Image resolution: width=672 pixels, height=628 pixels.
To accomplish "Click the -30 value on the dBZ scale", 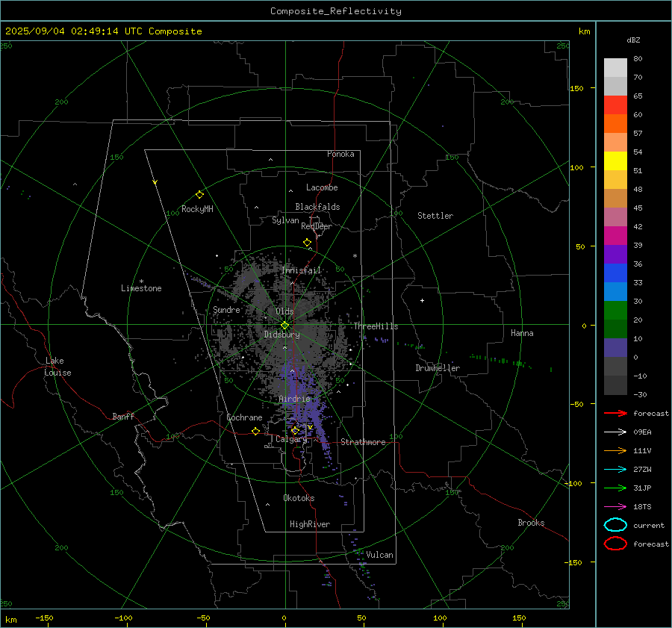I will pos(640,394).
